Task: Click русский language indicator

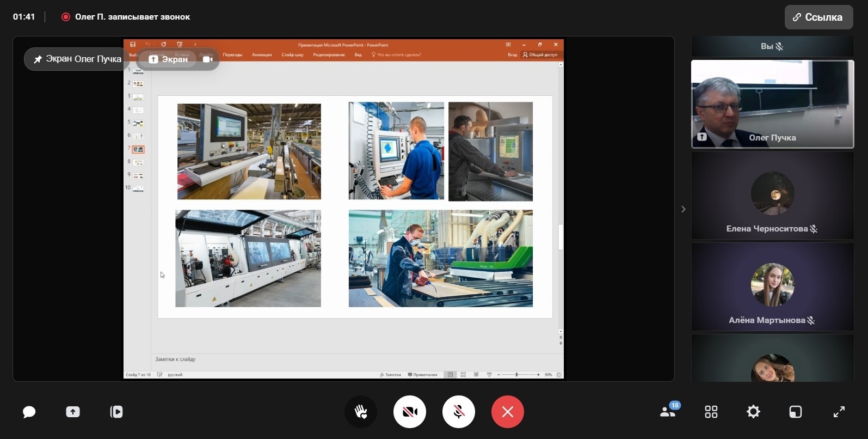Action: pos(175,375)
